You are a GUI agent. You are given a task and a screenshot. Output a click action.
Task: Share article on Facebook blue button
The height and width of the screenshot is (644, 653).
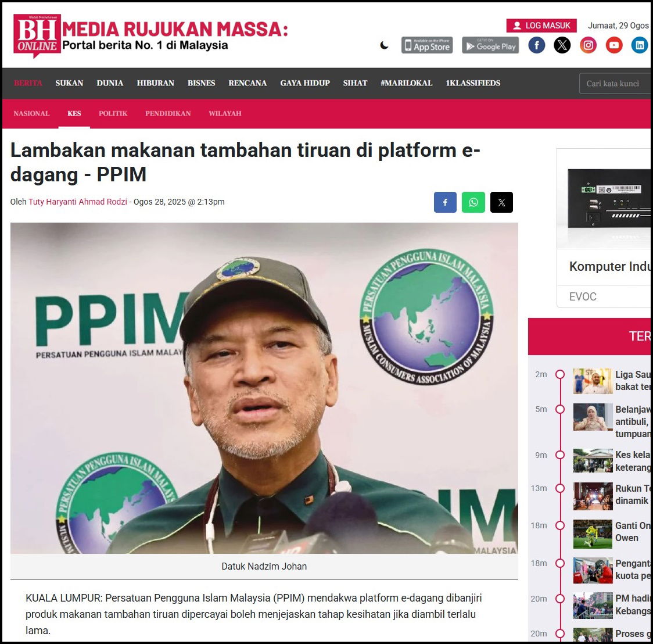[445, 202]
